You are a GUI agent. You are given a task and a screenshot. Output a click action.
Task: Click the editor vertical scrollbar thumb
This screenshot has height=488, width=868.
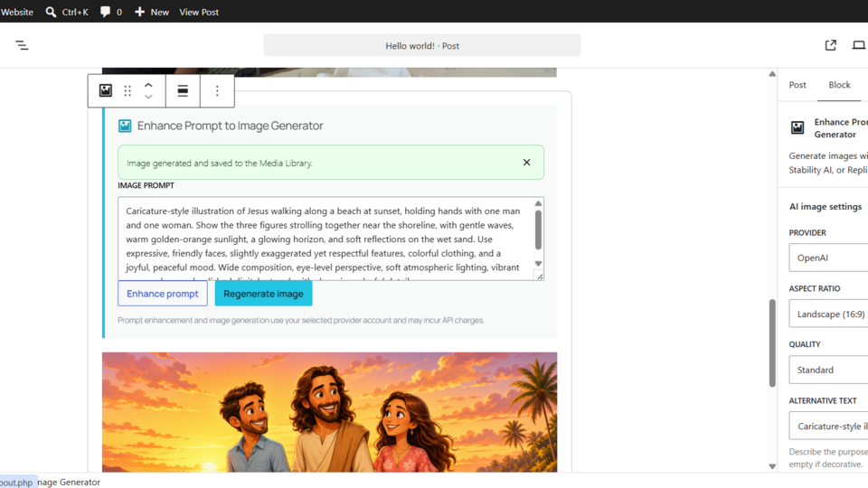[x=772, y=343]
